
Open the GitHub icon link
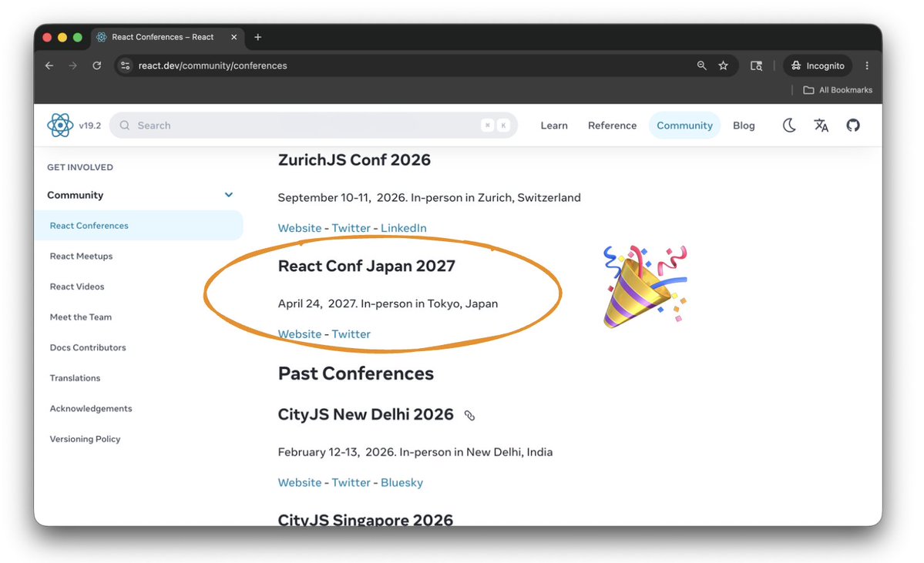[x=852, y=125]
